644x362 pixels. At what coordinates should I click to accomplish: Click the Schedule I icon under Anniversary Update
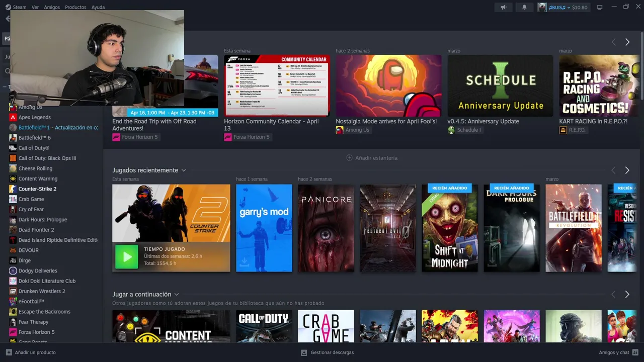coord(451,130)
